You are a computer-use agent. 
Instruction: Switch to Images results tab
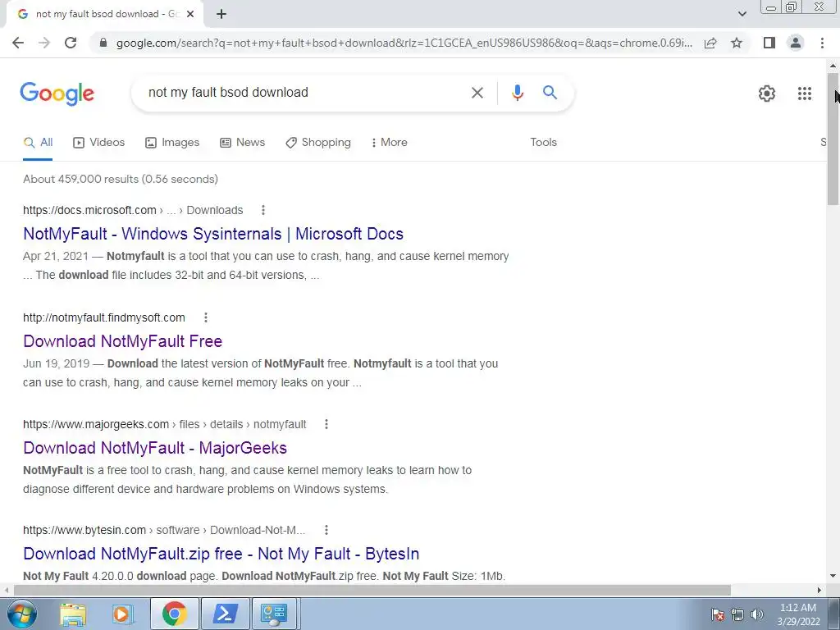coord(172,142)
